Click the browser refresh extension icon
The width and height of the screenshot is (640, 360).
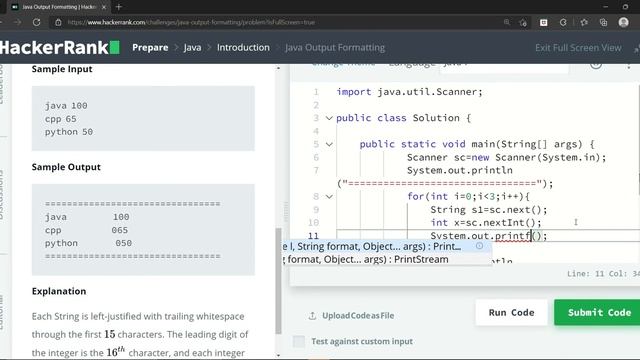563,22
